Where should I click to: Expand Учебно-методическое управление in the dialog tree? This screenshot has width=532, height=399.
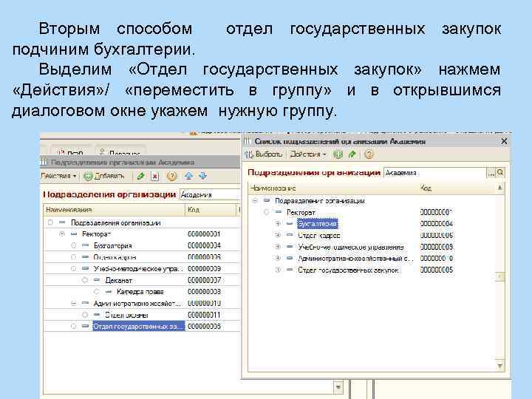pos(278,247)
